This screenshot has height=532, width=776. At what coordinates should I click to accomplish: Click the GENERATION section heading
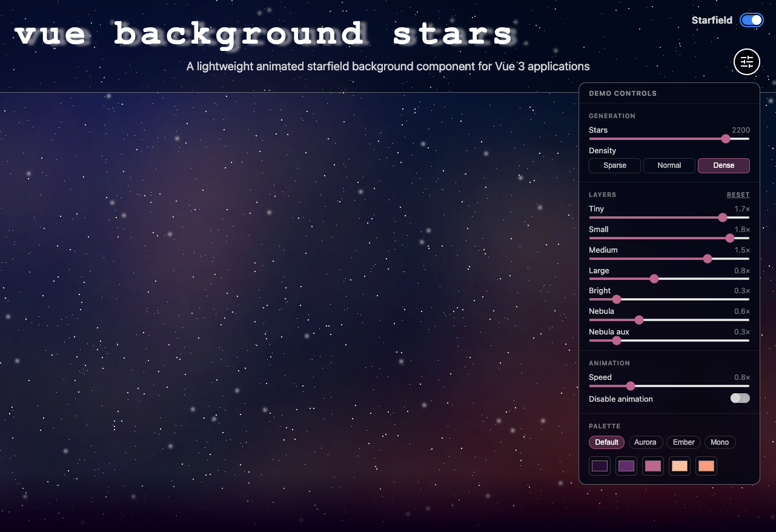612,116
